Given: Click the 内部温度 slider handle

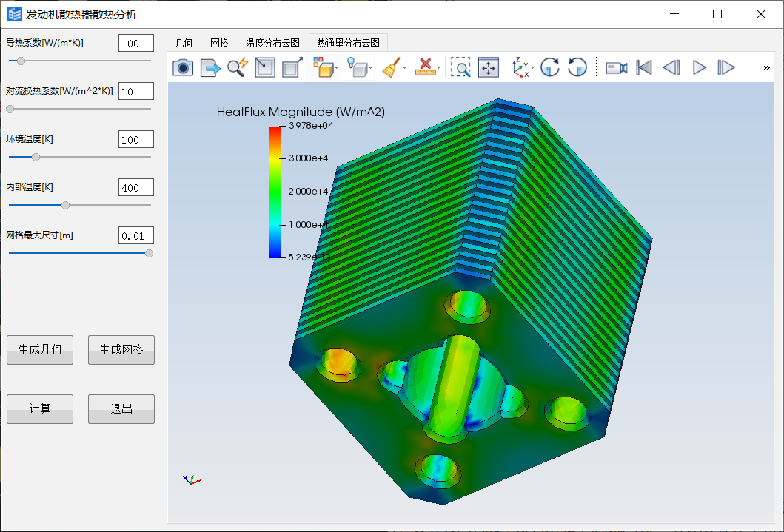Looking at the screenshot, I should (65, 205).
